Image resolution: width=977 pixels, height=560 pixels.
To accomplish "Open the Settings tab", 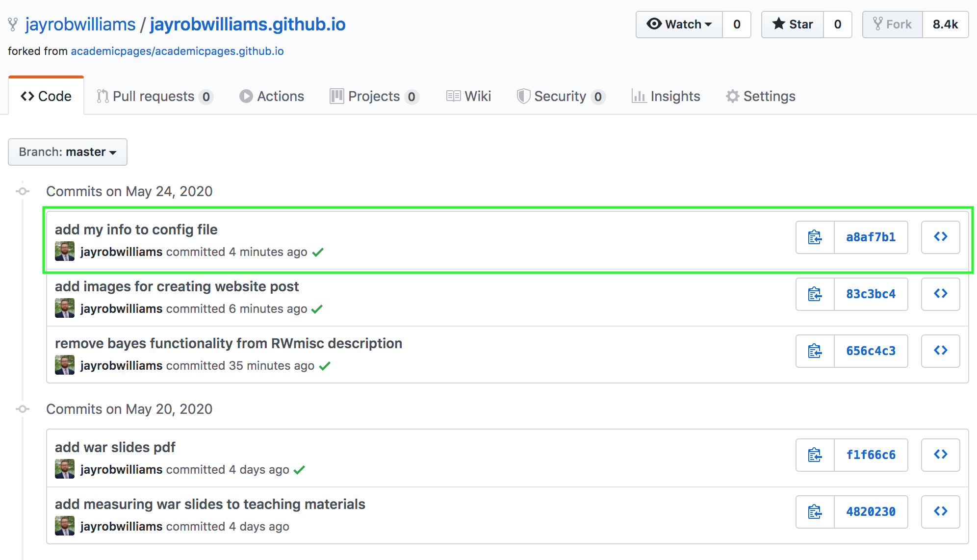I will tap(760, 97).
